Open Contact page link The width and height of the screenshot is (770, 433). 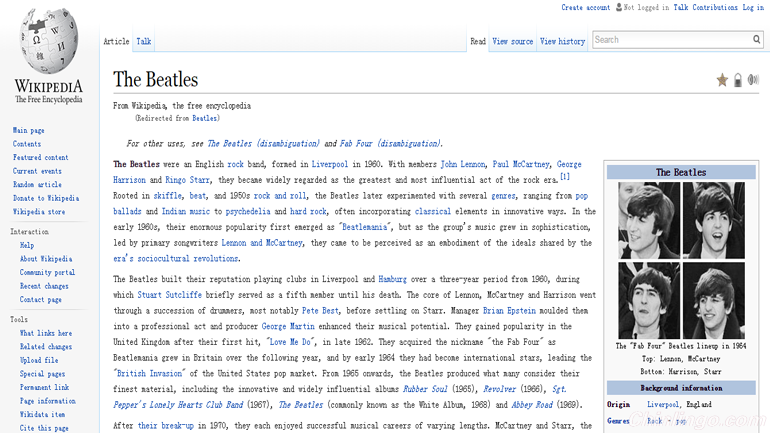pyautogui.click(x=41, y=299)
